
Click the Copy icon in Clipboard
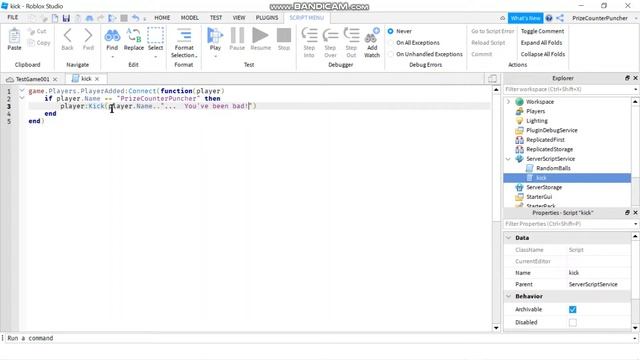click(x=31, y=42)
